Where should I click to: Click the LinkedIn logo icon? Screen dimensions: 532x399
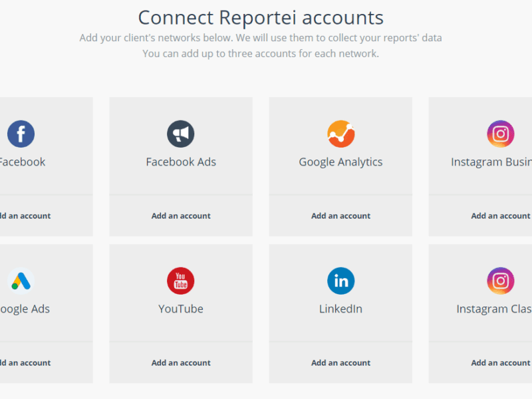click(340, 281)
